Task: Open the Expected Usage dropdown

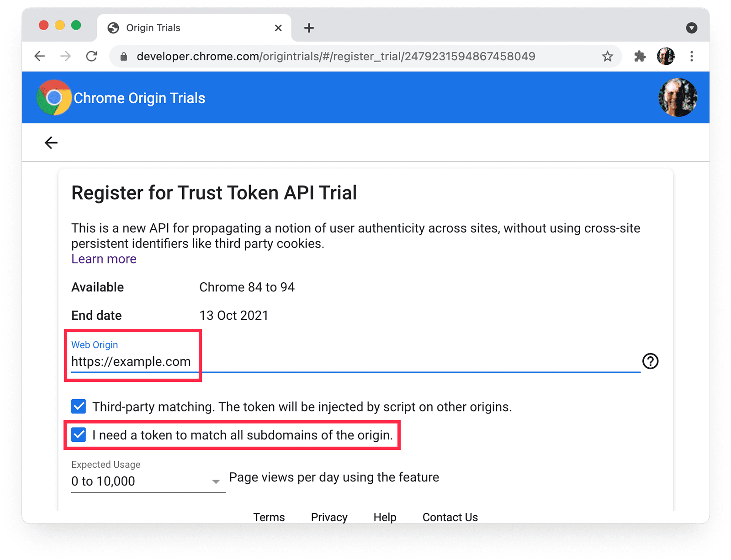Action: click(x=215, y=481)
